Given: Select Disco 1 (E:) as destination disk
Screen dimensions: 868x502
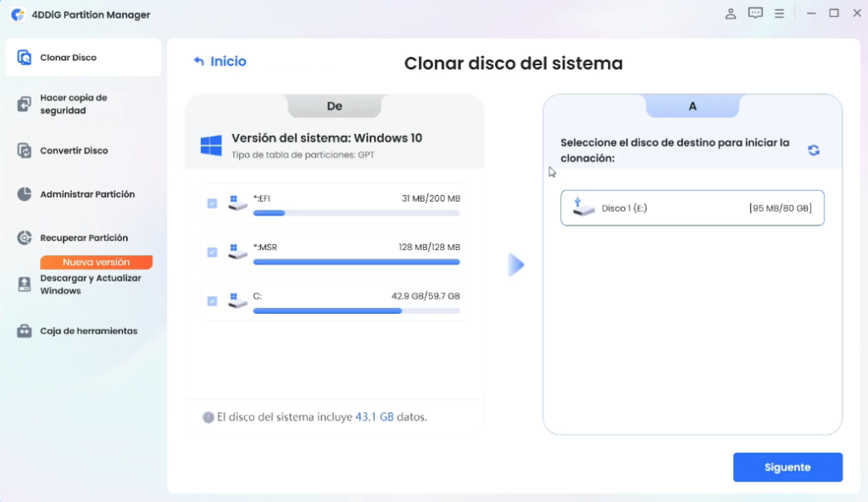Looking at the screenshot, I should 692,208.
